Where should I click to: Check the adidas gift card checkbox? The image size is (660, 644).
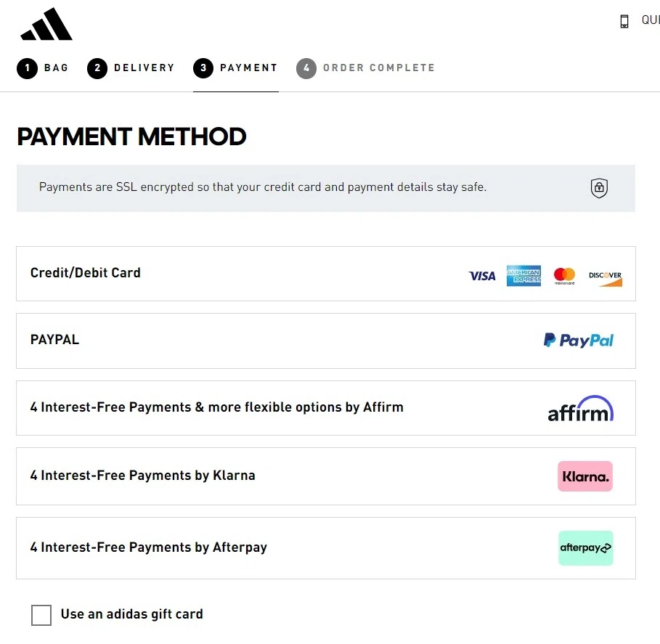click(41, 615)
